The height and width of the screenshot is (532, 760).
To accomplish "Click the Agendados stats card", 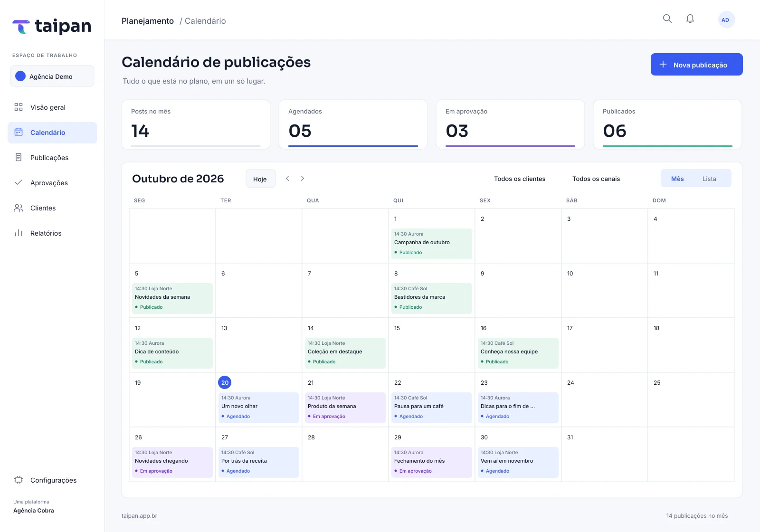I will click(x=353, y=124).
